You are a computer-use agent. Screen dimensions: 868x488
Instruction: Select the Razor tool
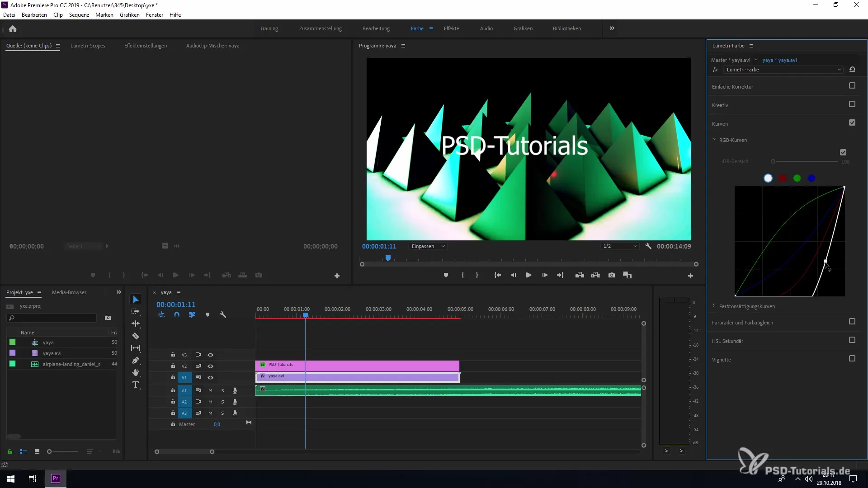pyautogui.click(x=136, y=336)
